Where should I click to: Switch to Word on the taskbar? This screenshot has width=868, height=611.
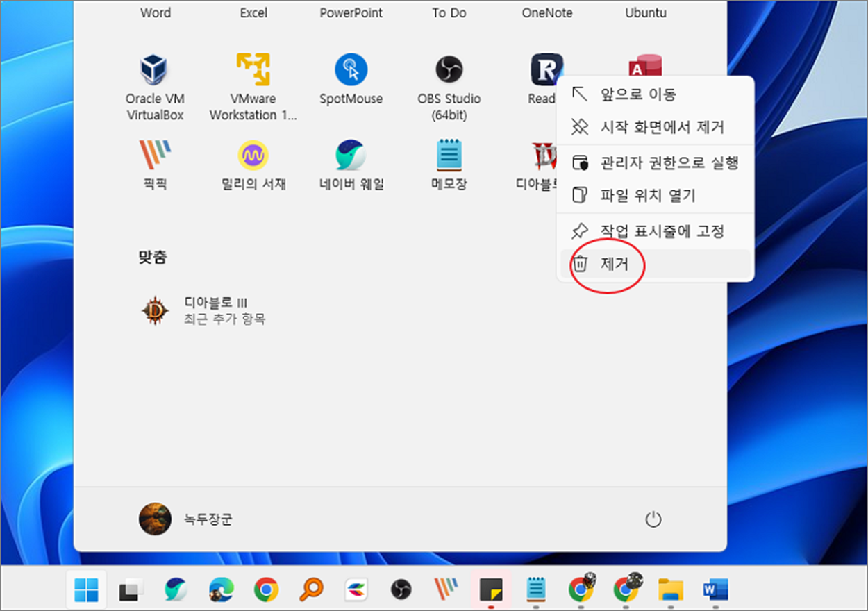click(x=716, y=590)
